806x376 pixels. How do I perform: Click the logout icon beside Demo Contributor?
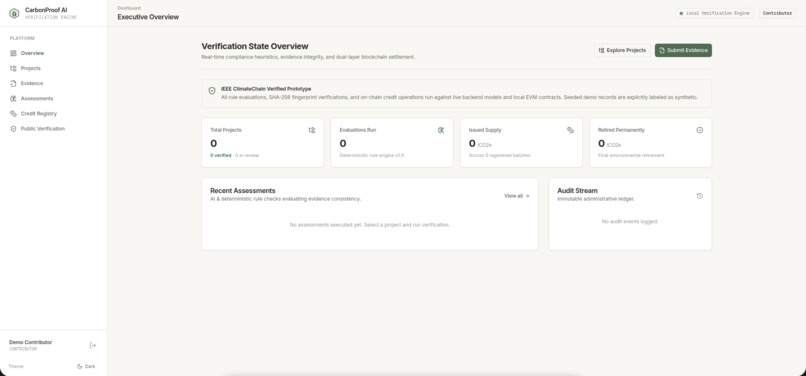click(x=93, y=345)
